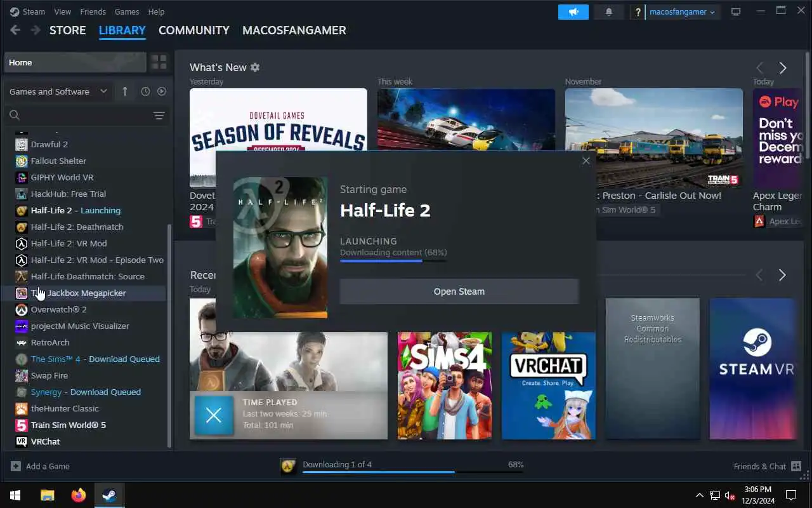Image resolution: width=812 pixels, height=508 pixels.
Task: Click the Open Steam button
Action: (459, 291)
